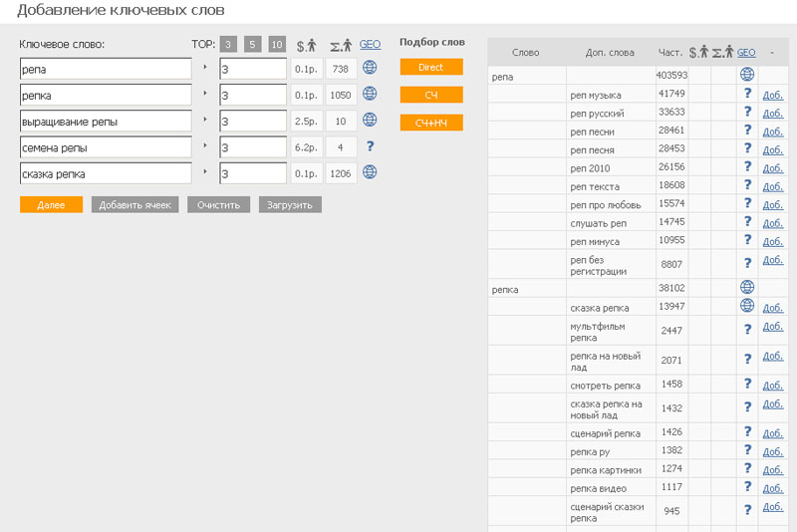Click question mark for мультфильм репка

[x=747, y=330]
